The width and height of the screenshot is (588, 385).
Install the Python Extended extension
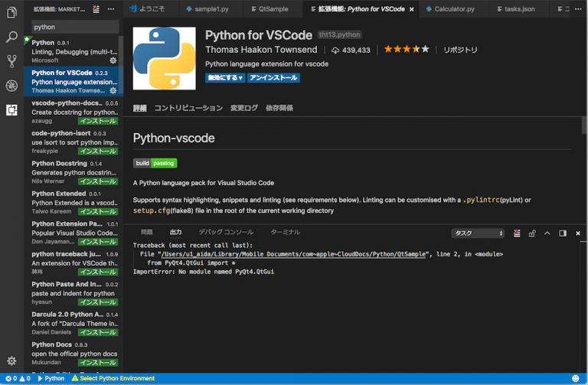click(98, 211)
